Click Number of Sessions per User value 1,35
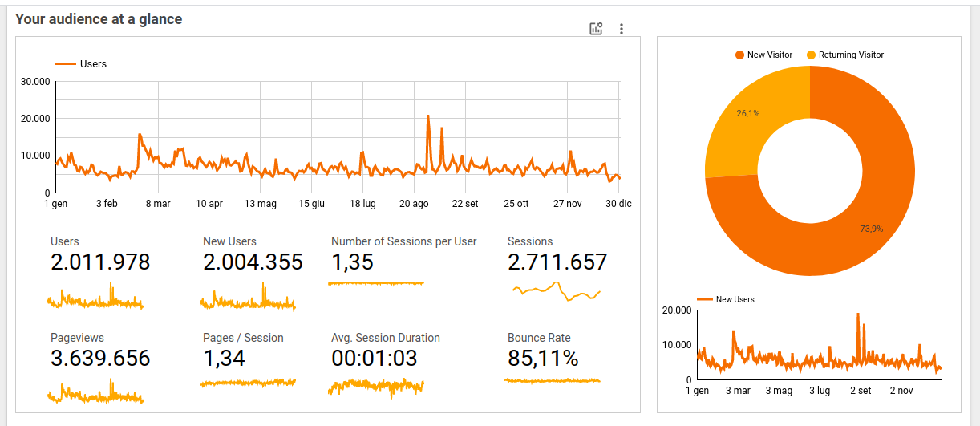 (352, 262)
